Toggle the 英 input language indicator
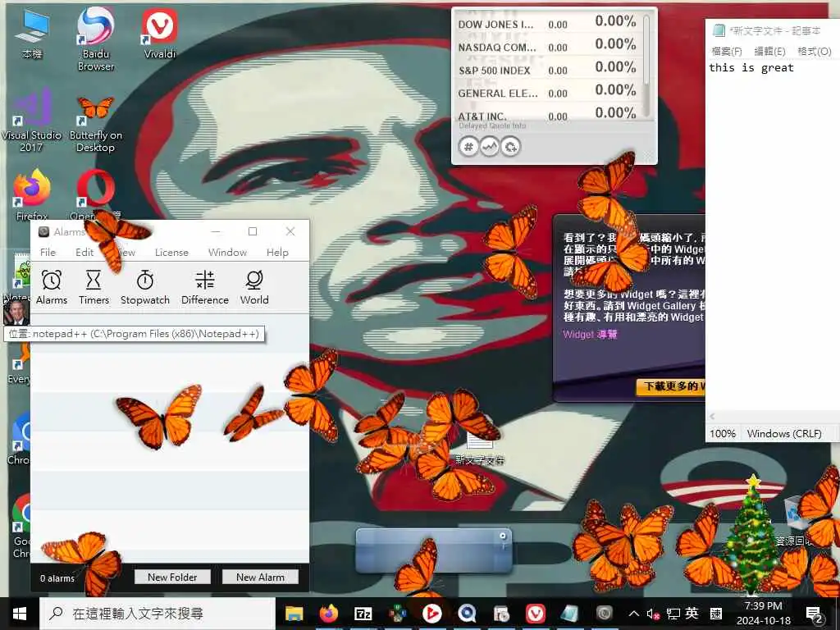The width and height of the screenshot is (840, 630). point(692,614)
